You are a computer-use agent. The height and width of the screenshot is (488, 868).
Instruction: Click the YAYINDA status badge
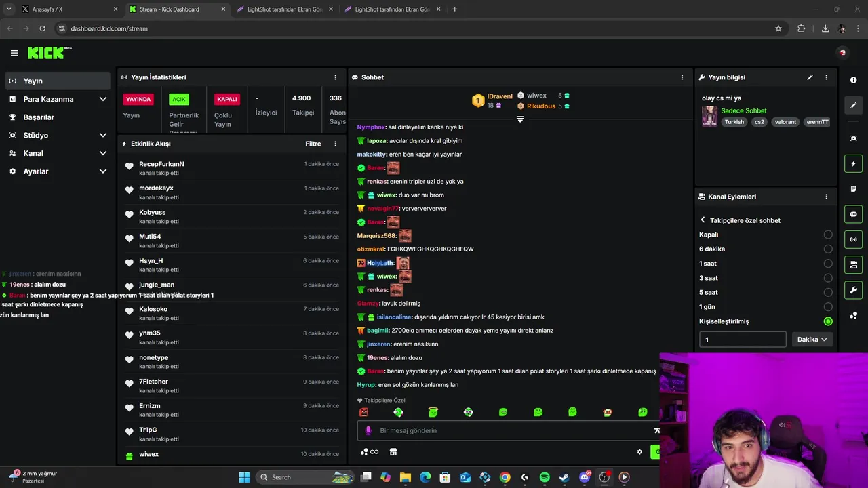(138, 99)
